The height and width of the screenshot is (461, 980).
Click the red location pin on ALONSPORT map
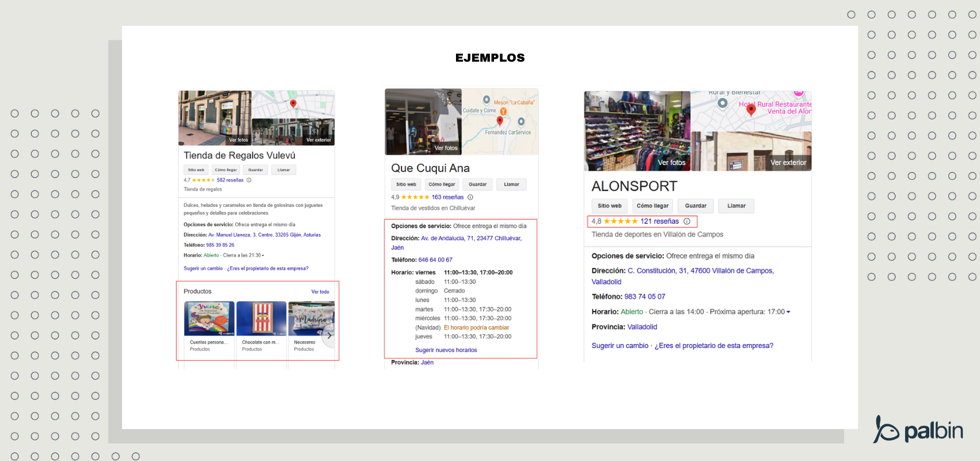pyautogui.click(x=751, y=109)
